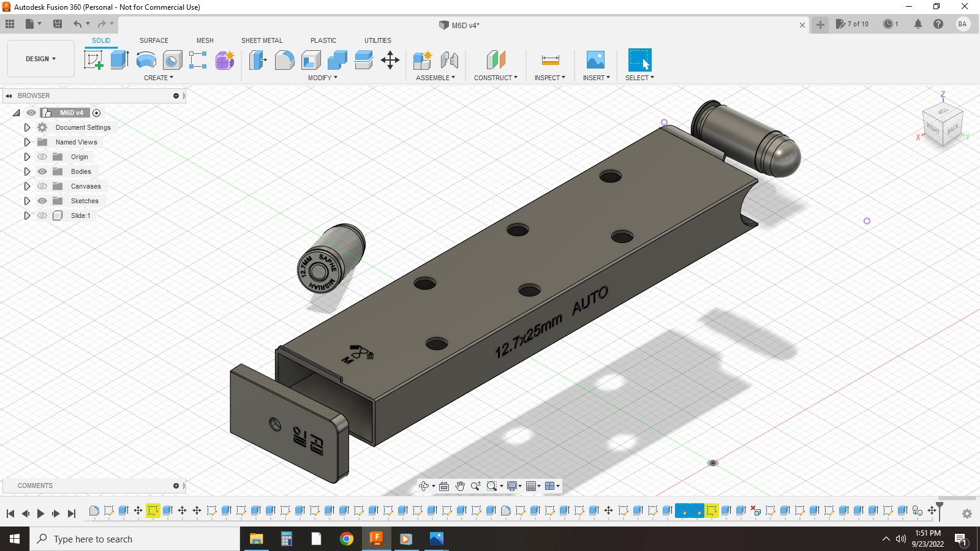980x551 pixels.
Task: Select the Rectangular Pattern tool
Action: [198, 60]
